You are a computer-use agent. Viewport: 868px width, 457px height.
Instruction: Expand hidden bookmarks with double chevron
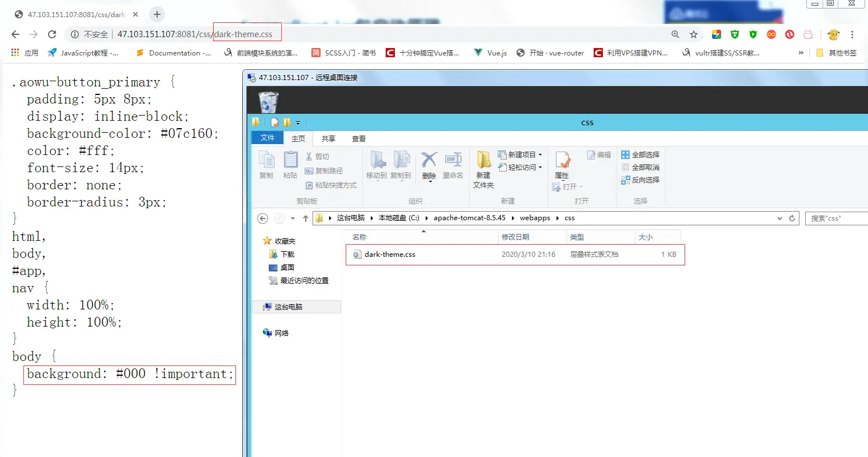coord(801,53)
